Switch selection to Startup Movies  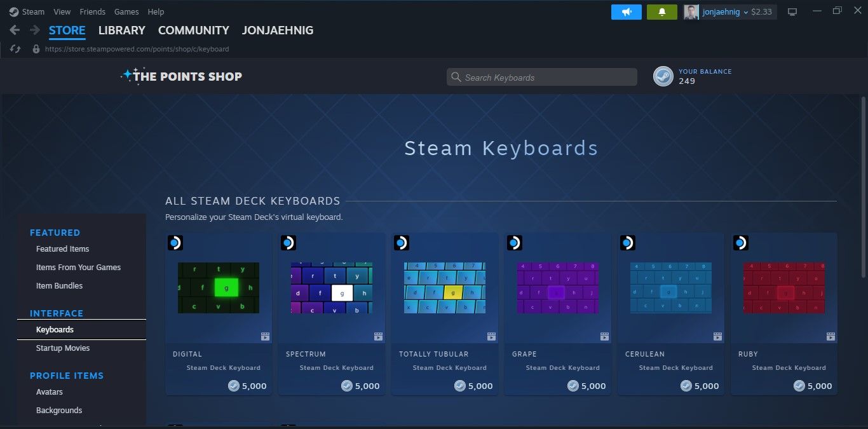pos(63,348)
